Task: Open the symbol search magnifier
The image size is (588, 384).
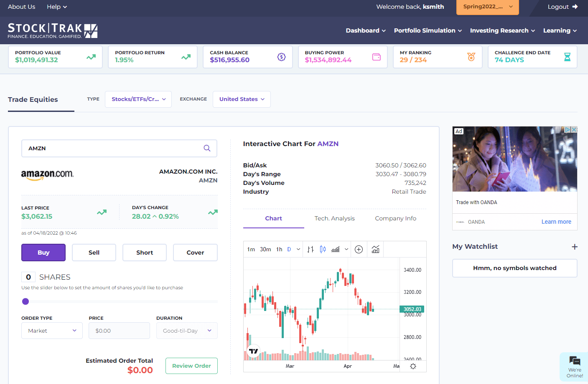Action: (x=207, y=148)
